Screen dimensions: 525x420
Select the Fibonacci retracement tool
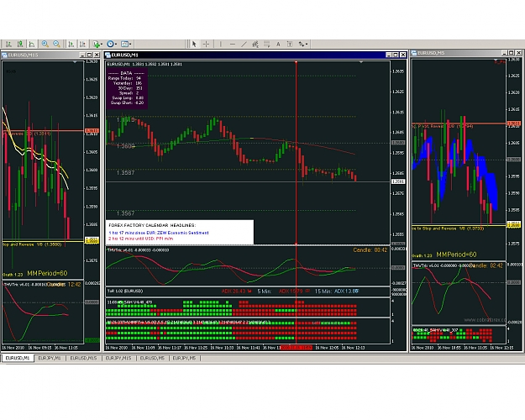point(266,44)
